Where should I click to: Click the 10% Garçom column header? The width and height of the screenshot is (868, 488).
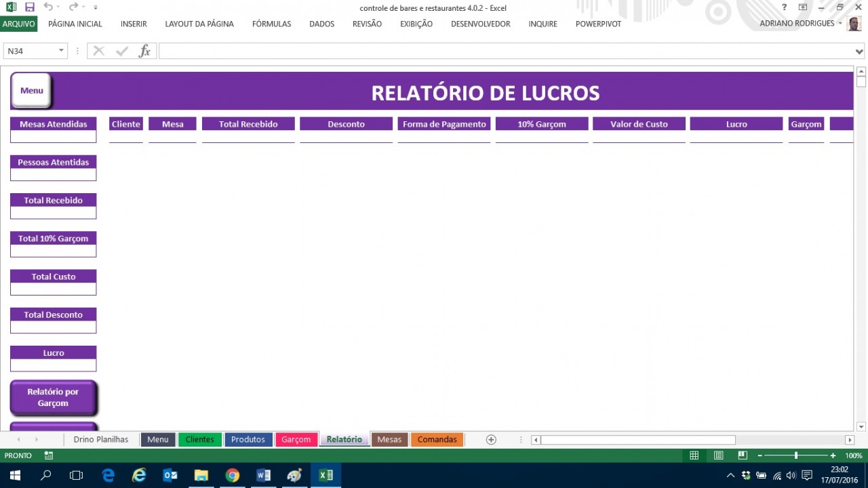pos(542,124)
